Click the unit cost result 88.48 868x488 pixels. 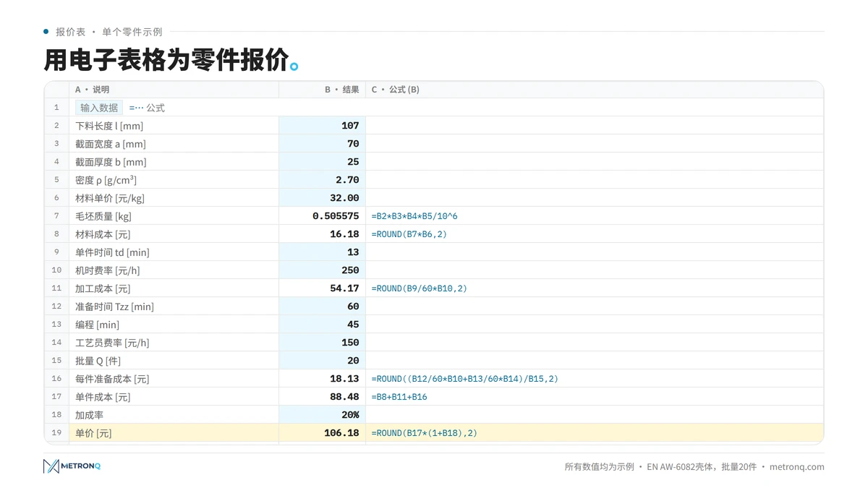(322, 397)
